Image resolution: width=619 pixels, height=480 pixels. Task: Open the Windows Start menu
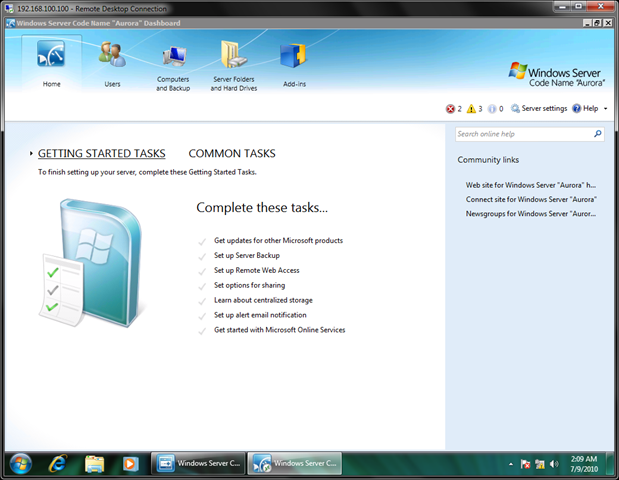(21, 464)
